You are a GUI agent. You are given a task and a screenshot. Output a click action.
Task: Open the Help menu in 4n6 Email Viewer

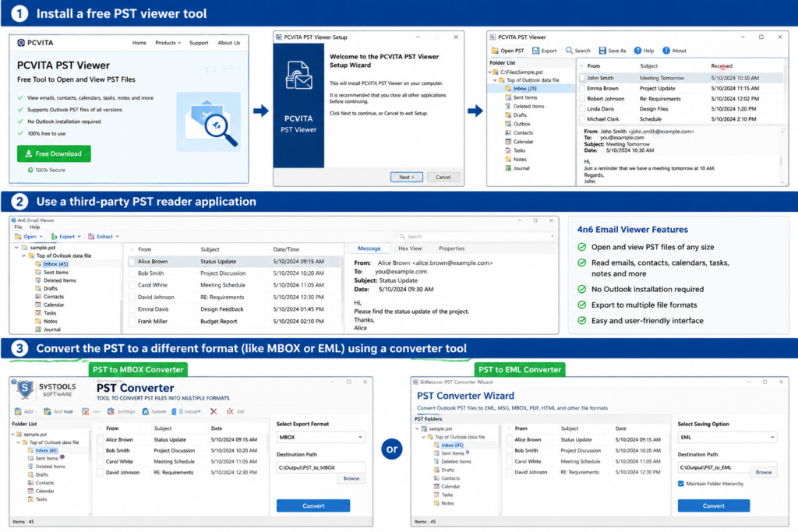(x=34, y=227)
